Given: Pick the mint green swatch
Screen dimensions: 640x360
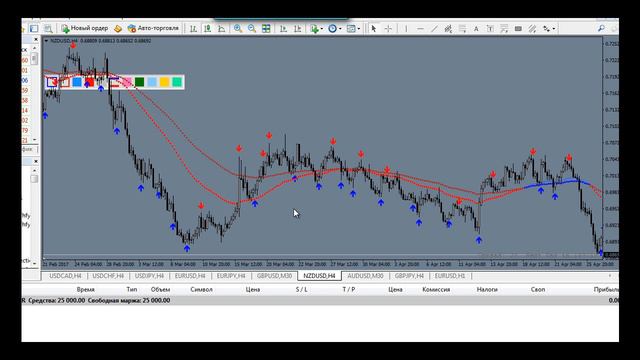Looking at the screenshot, I should coord(177,82).
